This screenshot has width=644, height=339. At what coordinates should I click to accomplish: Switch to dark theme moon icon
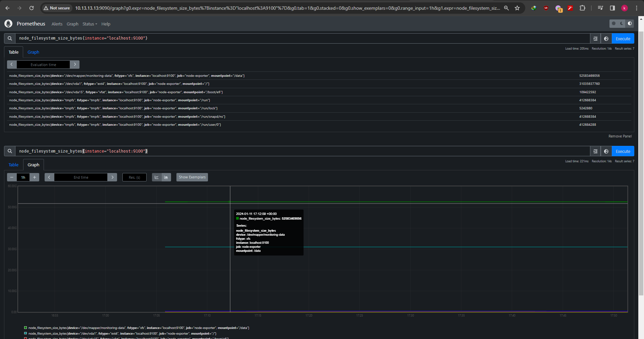coord(622,23)
